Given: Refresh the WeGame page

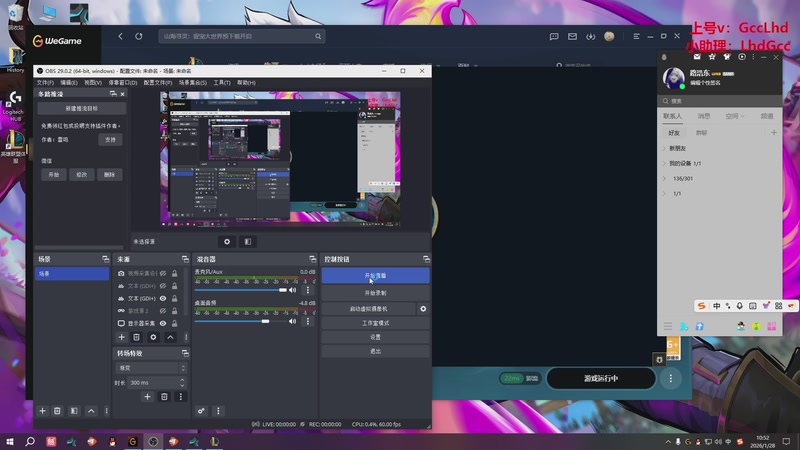Looking at the screenshot, I should click(x=139, y=36).
